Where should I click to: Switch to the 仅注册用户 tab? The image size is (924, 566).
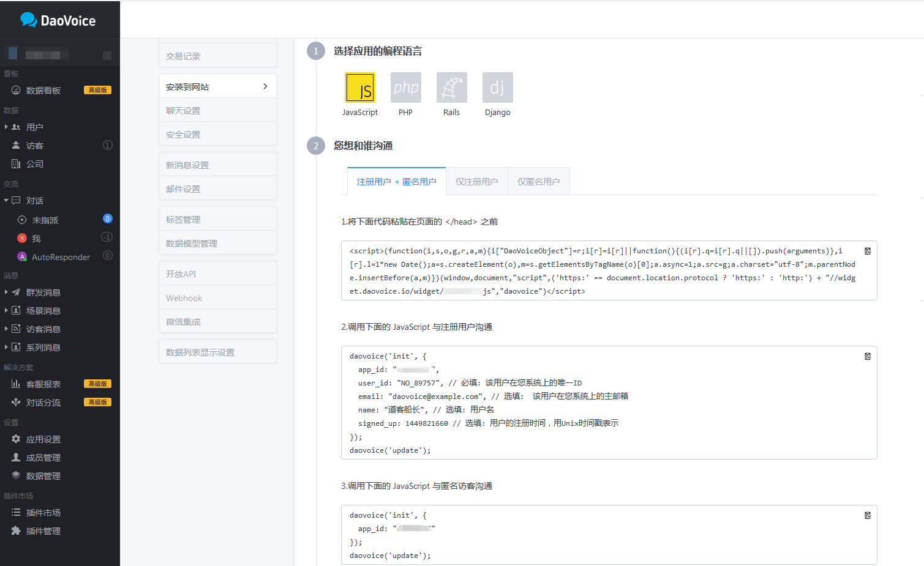(x=476, y=182)
